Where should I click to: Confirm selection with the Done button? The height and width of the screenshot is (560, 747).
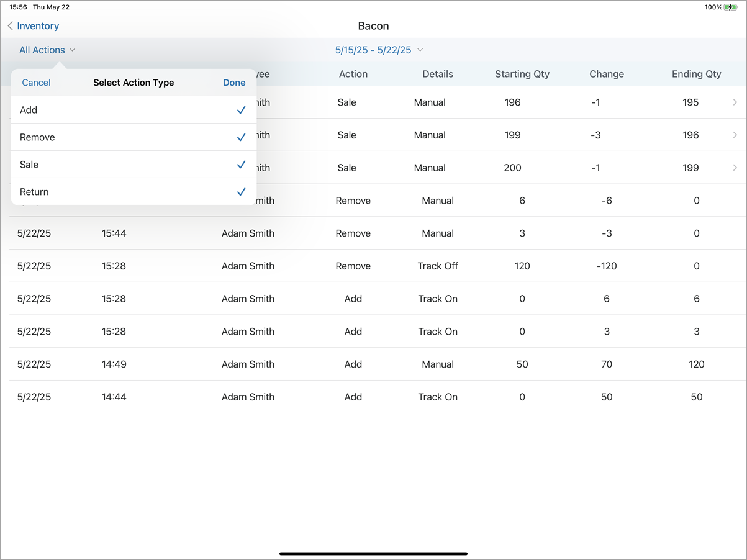click(x=234, y=82)
